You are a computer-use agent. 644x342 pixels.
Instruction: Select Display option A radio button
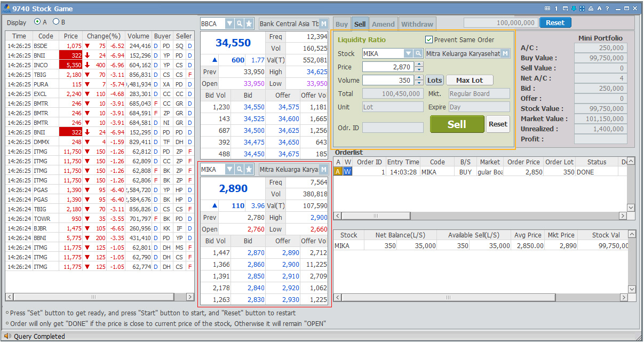pyautogui.click(x=37, y=22)
